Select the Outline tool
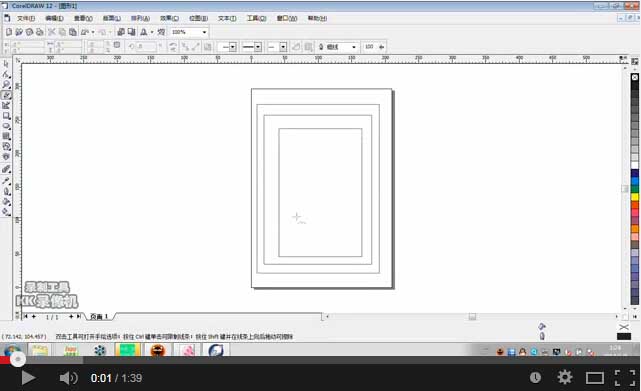The height and width of the screenshot is (391, 641). (6, 191)
